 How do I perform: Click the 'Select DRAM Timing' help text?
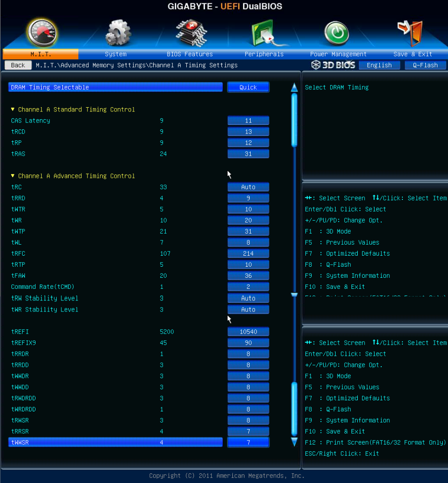click(337, 87)
